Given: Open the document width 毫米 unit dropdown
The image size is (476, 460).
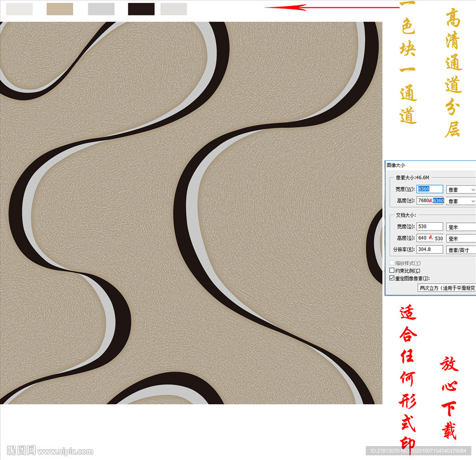Looking at the screenshot, I should [461, 227].
